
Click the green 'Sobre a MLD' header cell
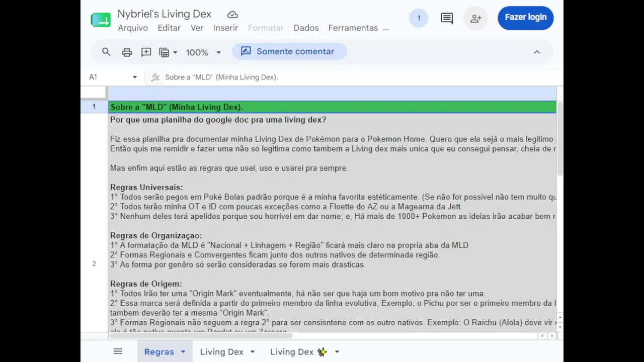pos(332,107)
